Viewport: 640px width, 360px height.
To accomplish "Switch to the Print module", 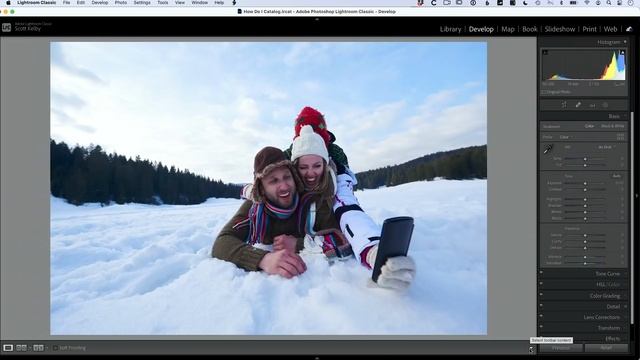I will click(x=589, y=29).
